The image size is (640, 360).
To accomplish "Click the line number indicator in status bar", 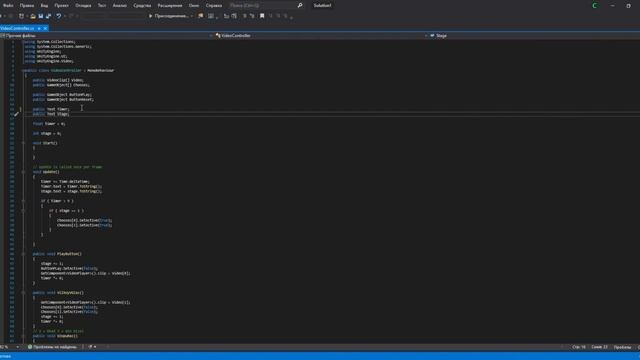I will click(x=579, y=347).
